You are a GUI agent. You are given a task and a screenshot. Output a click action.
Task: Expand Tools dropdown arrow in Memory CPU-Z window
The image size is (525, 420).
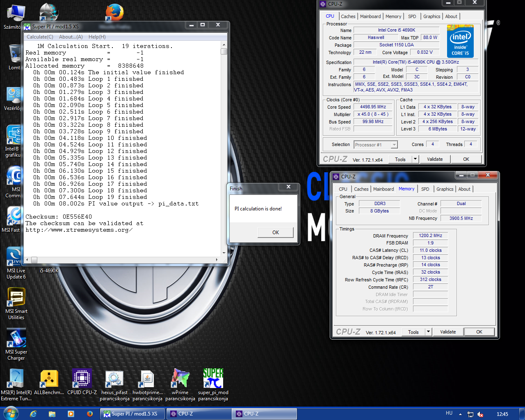(428, 332)
